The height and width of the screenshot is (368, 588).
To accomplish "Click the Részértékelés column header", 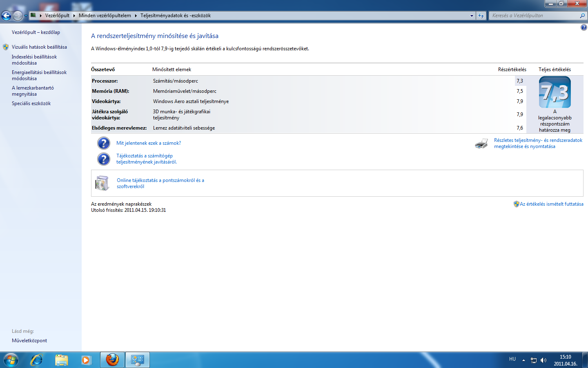I will click(512, 70).
